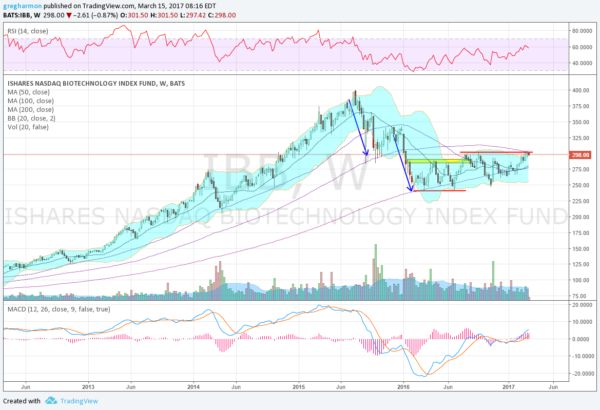
Task: Click the 250.00 price axis label
Action: (580, 185)
